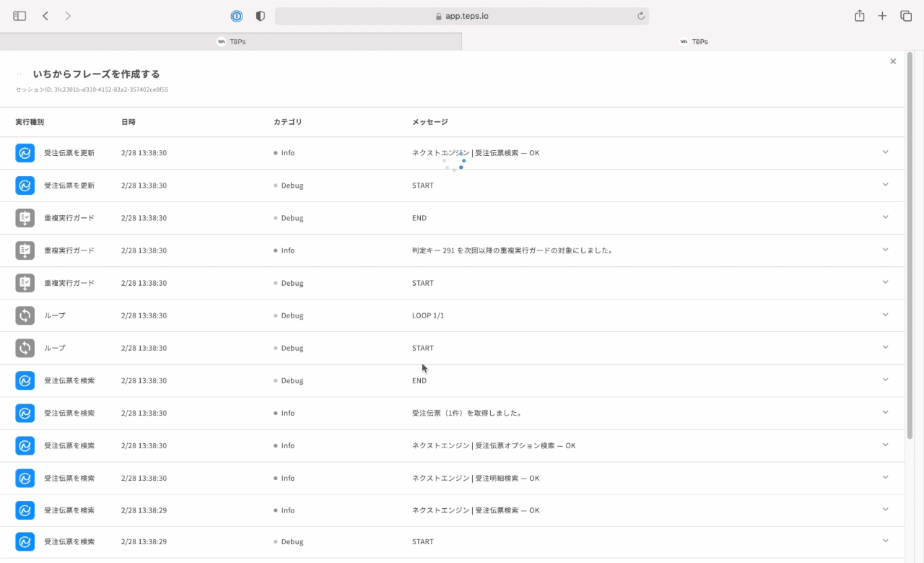
Task: Expand the 受注伝票オプション検索 — OK row
Action: point(886,445)
